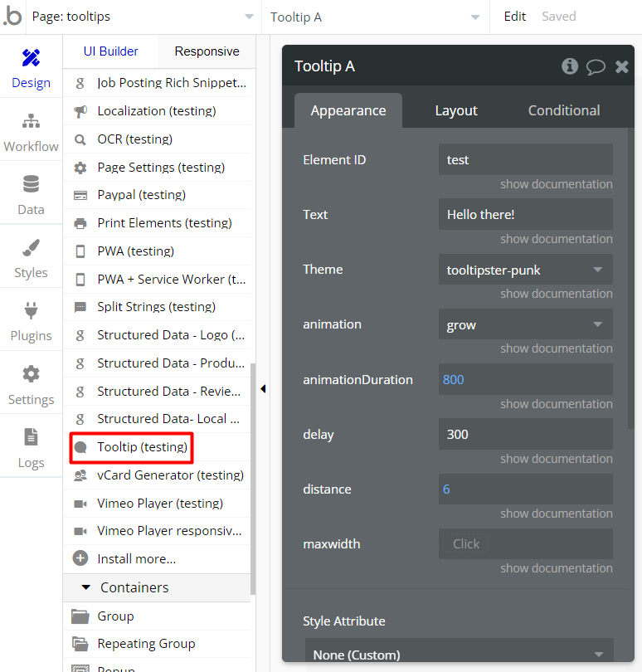Select Vimeo Player responsiv... element
Screen dimensions: 642x672
pyautogui.click(x=157, y=531)
